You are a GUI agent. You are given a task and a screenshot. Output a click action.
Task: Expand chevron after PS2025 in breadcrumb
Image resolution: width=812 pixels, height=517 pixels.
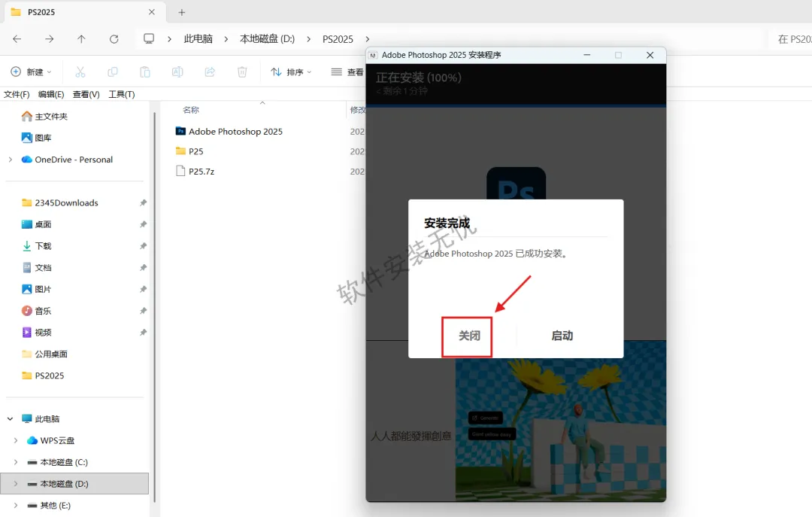[368, 39]
